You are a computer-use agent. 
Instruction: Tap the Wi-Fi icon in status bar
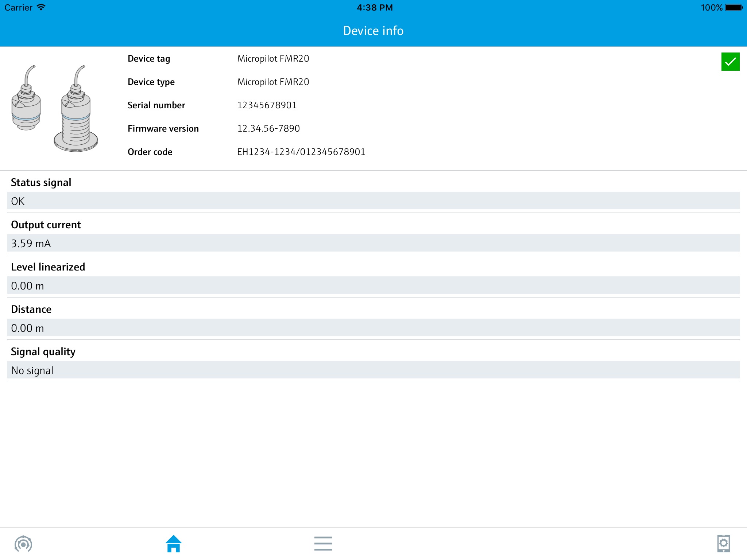[x=41, y=7]
